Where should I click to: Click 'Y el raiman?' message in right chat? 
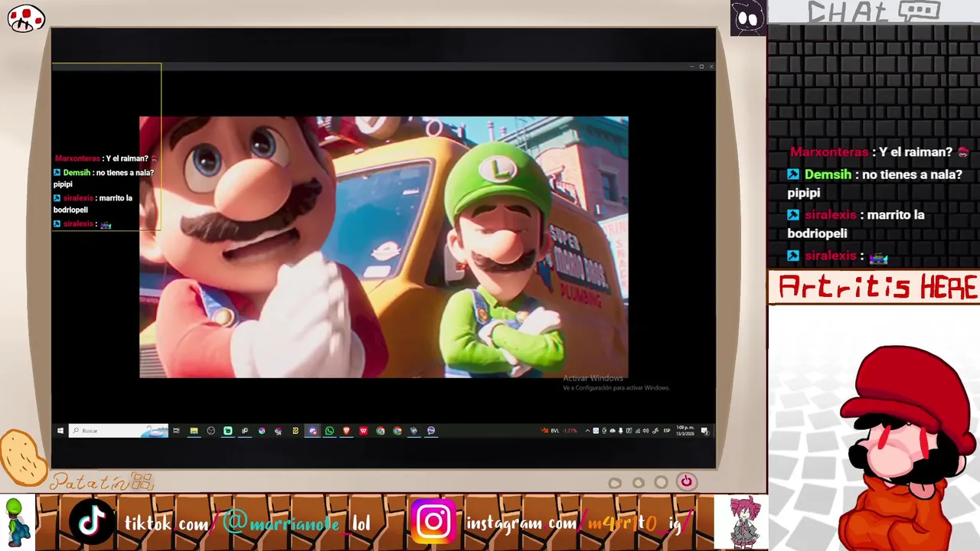[x=915, y=152]
